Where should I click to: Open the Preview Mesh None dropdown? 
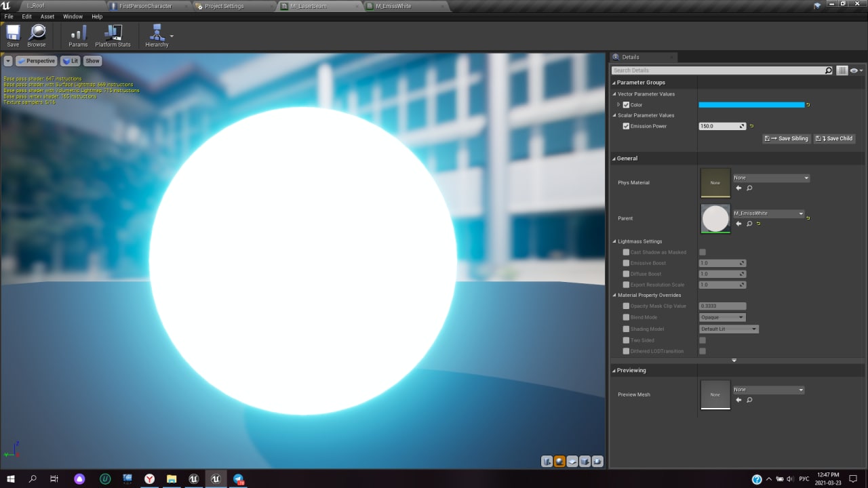(768, 390)
